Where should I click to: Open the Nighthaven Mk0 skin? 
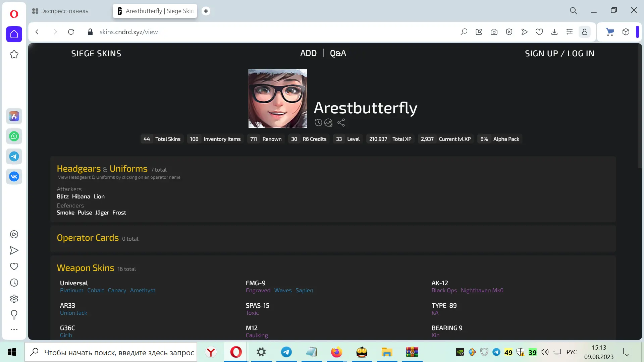coord(482,290)
